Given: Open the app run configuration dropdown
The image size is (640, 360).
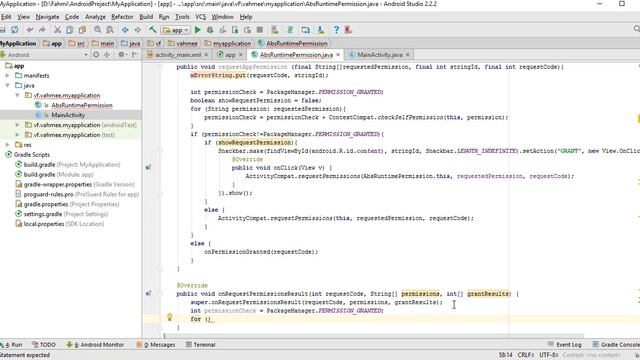Looking at the screenshot, I should 176,30.
